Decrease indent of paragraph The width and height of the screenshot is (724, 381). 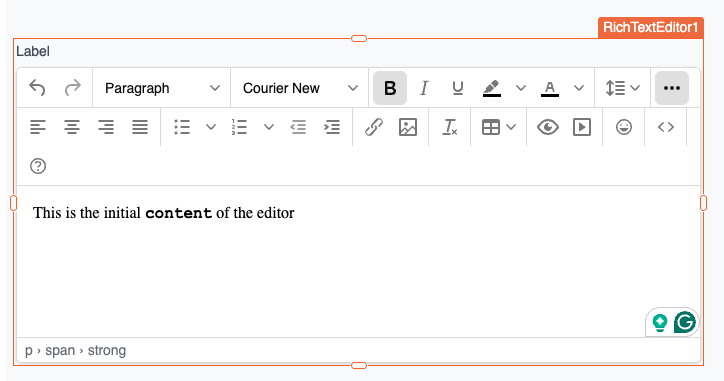tap(298, 127)
